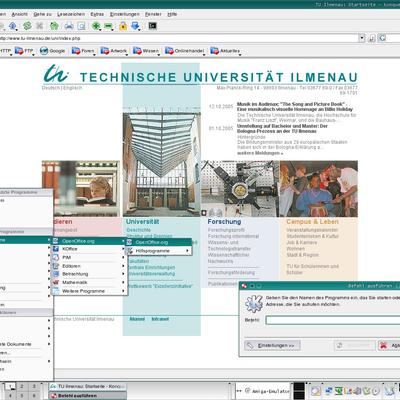
Task: Open the Gehe zu menu
Action: click(43, 14)
